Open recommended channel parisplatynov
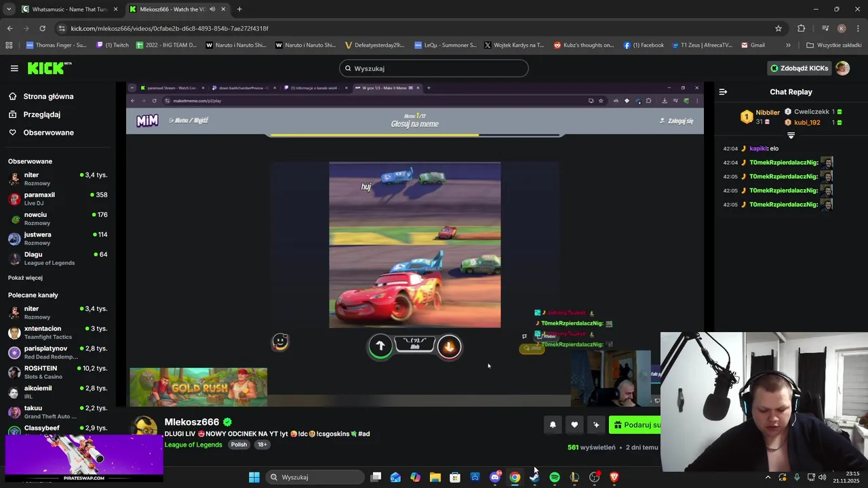 (x=58, y=352)
